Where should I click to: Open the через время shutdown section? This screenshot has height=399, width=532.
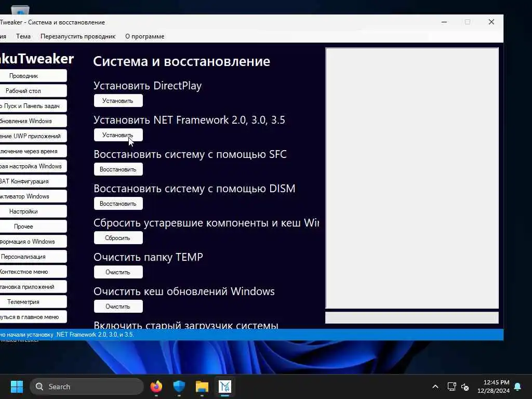33,151
